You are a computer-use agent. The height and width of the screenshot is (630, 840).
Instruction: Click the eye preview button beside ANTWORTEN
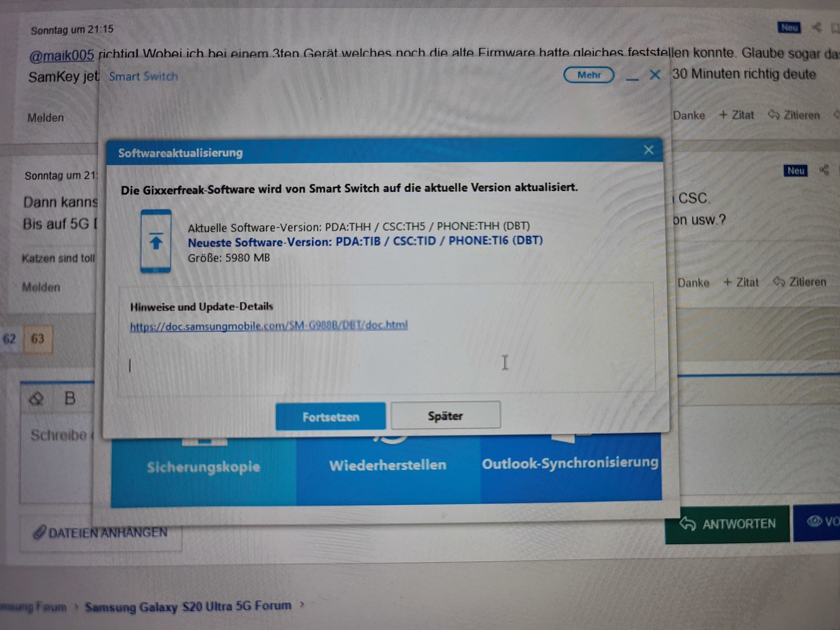pyautogui.click(x=818, y=522)
